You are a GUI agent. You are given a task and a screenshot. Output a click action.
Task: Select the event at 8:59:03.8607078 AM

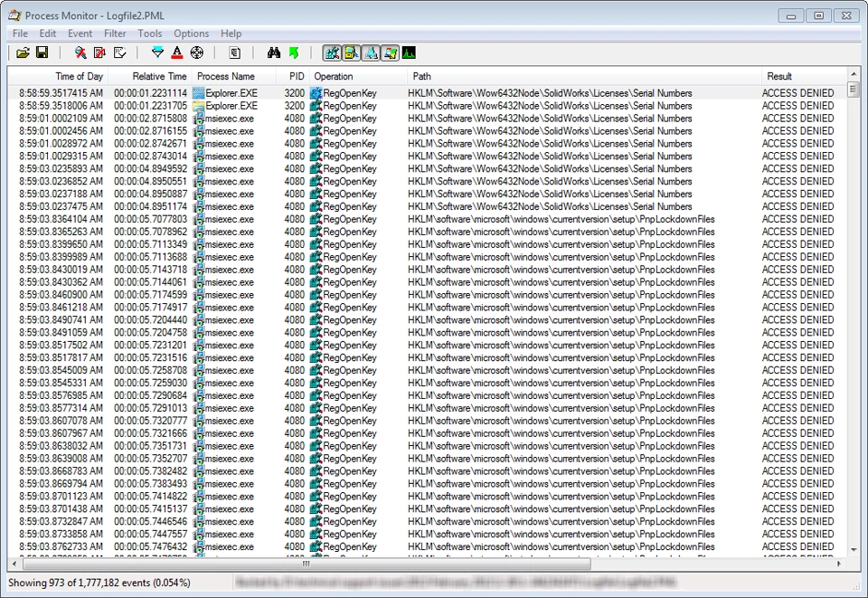[x=428, y=421]
